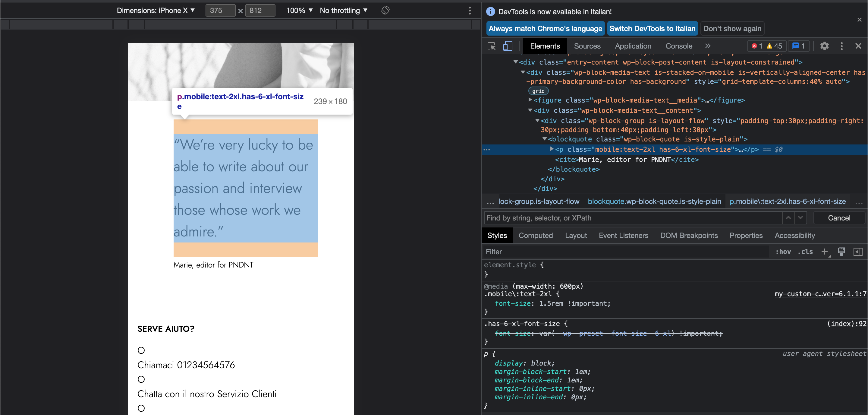Open the Computed pane tab
This screenshot has width=868, height=415.
pyautogui.click(x=536, y=235)
